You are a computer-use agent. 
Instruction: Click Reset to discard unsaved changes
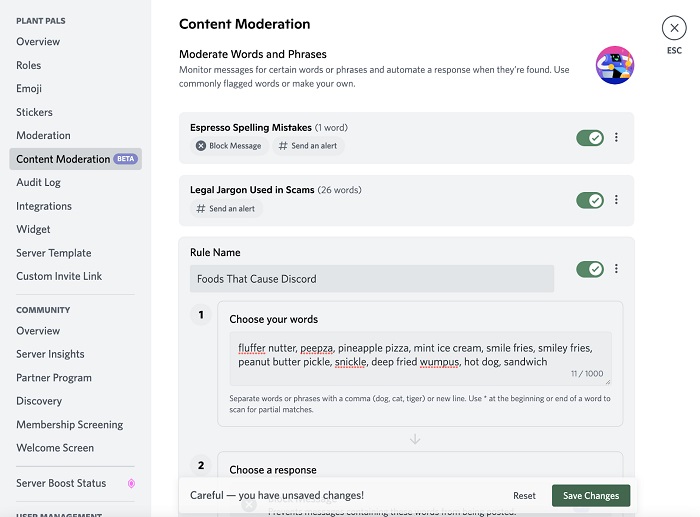pyautogui.click(x=525, y=496)
